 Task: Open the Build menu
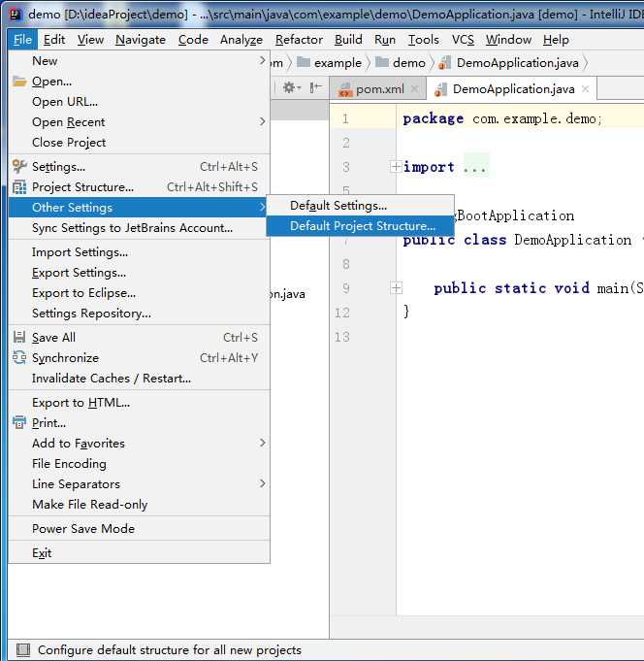[348, 40]
